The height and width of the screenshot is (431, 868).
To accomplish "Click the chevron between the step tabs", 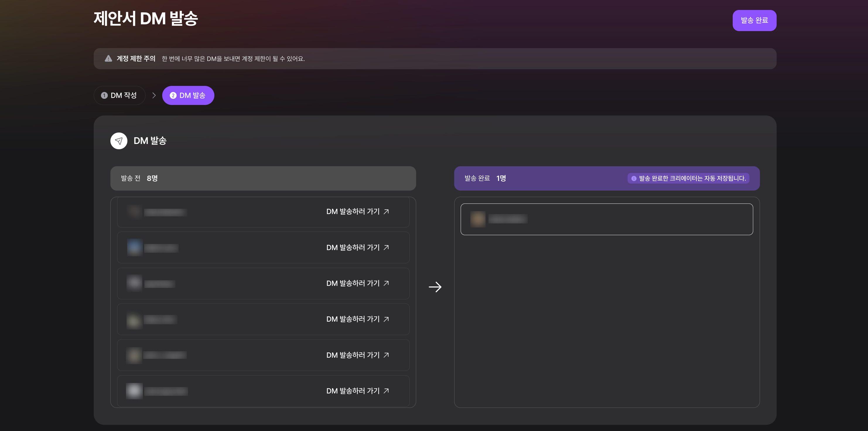I will click(x=154, y=96).
